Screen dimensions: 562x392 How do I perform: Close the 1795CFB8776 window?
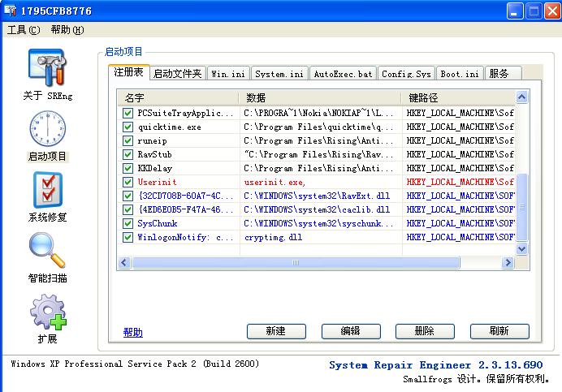pos(552,11)
